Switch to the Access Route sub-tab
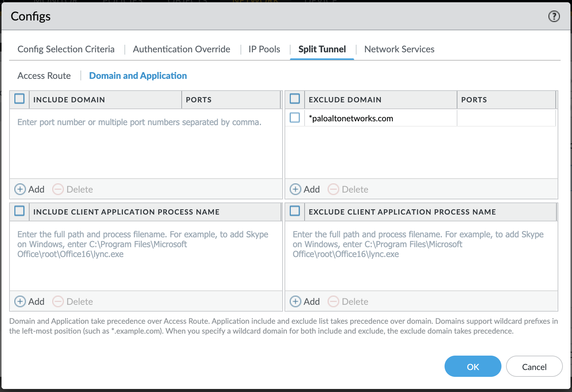This screenshot has height=392, width=572. 44,75
